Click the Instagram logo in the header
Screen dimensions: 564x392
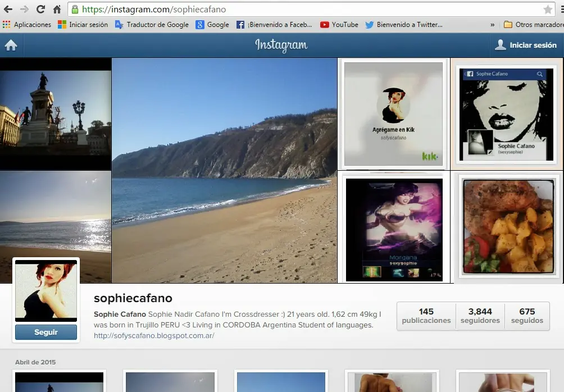coord(281,45)
